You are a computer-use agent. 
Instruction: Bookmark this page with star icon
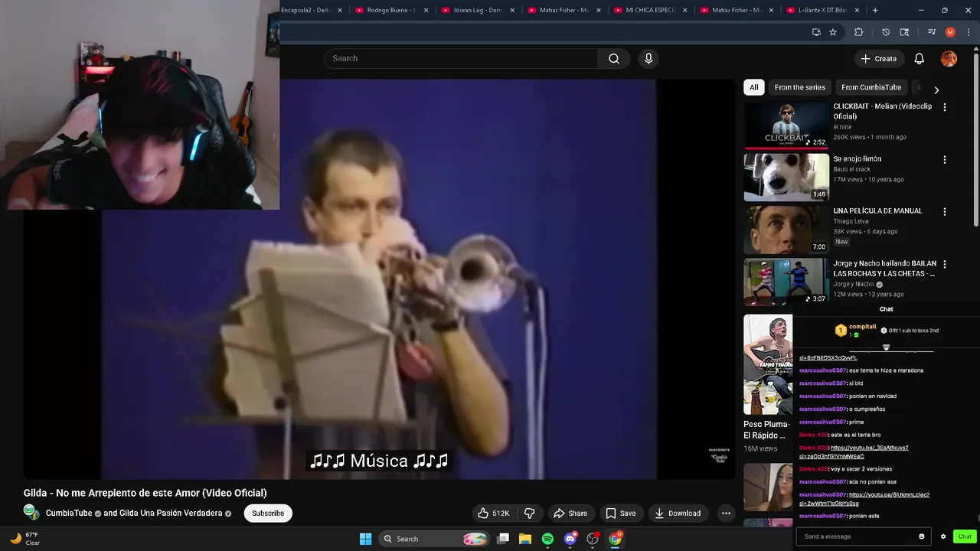coord(833,32)
